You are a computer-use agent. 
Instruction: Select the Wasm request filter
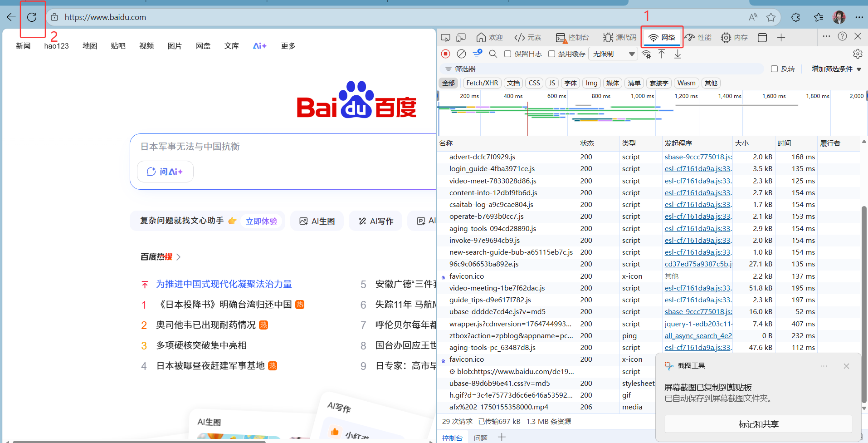(686, 83)
